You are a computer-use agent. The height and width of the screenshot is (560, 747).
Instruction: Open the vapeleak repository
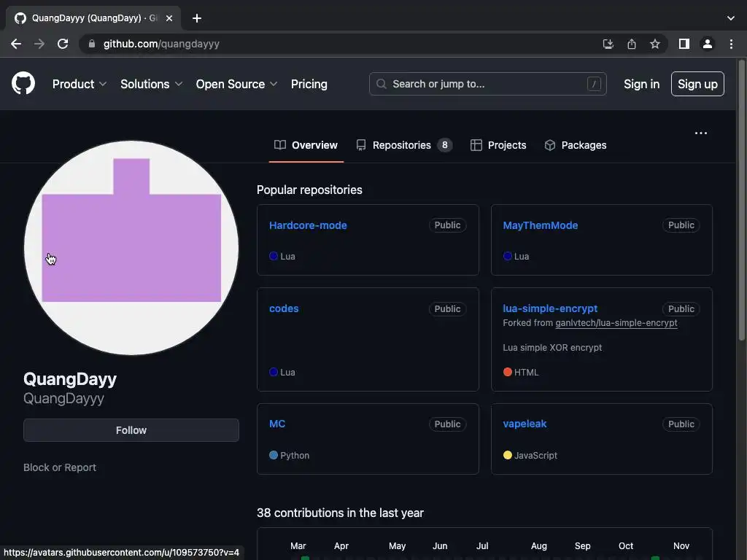click(525, 424)
